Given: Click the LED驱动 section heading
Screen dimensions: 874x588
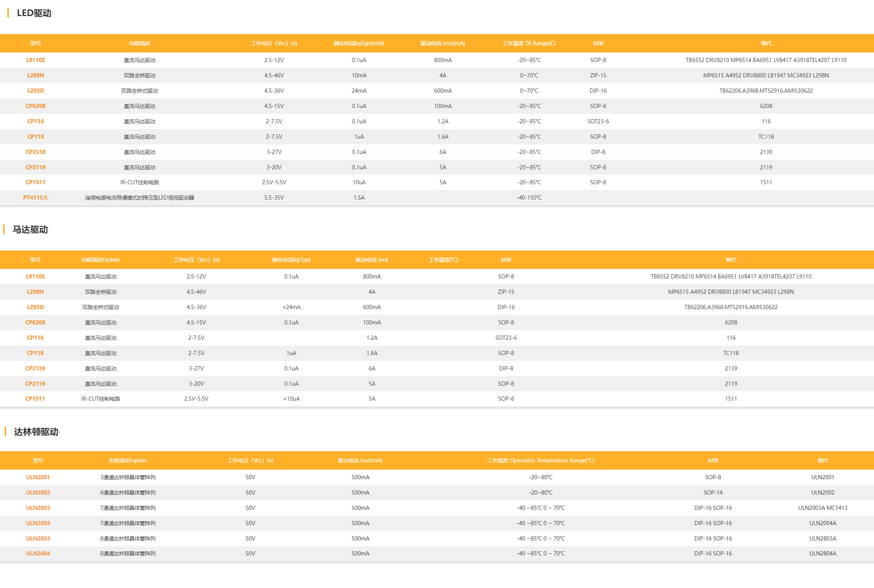Looking at the screenshot, I should (x=34, y=13).
